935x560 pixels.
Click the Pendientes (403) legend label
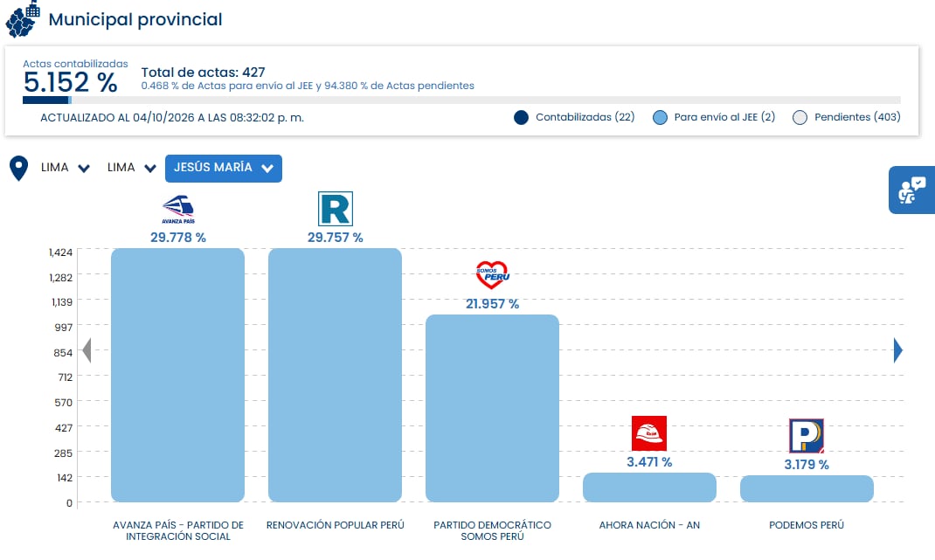coord(857,117)
